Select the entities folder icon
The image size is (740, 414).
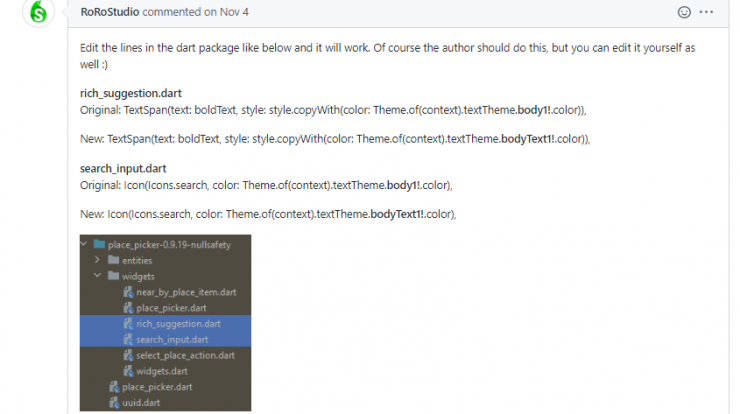113,260
